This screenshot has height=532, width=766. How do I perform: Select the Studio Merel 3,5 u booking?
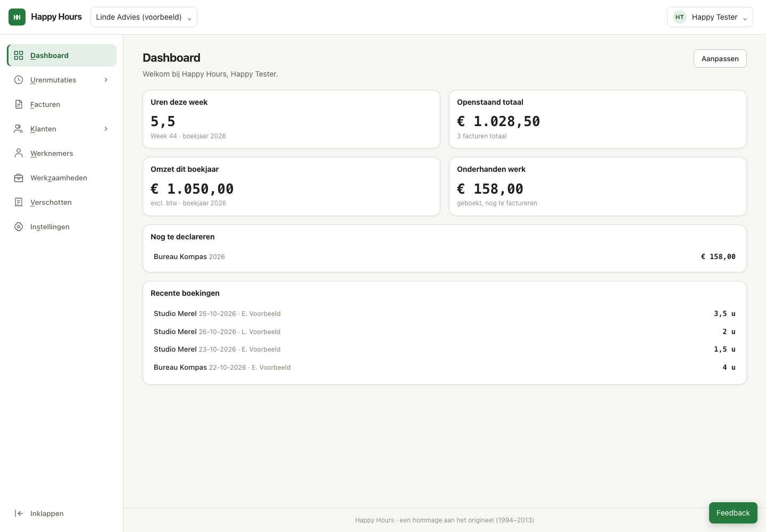click(x=445, y=314)
